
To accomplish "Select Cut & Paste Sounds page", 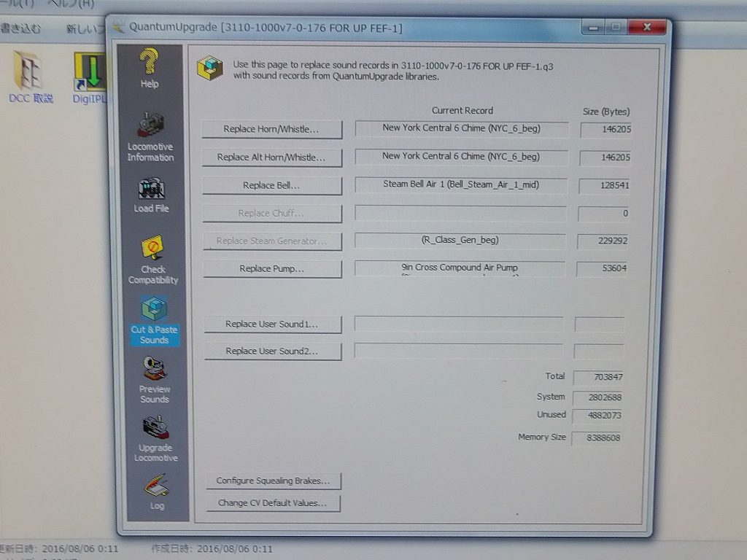I will [x=154, y=320].
